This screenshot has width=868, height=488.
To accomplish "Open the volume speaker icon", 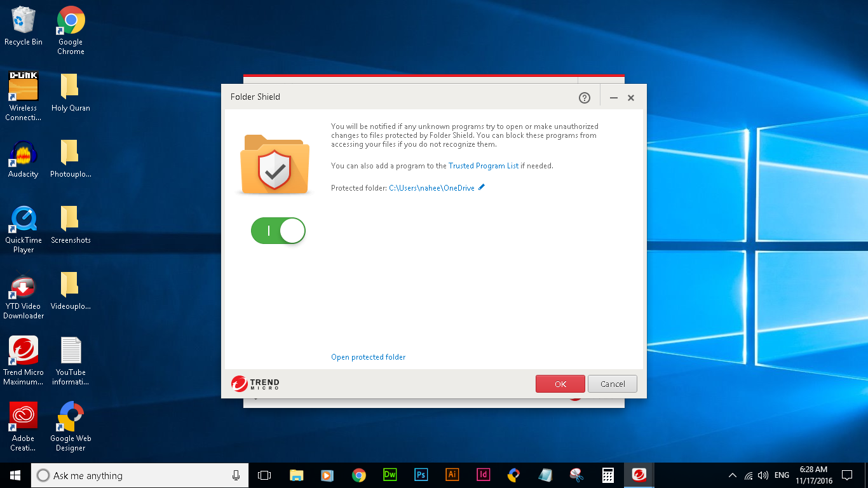I will coord(763,475).
